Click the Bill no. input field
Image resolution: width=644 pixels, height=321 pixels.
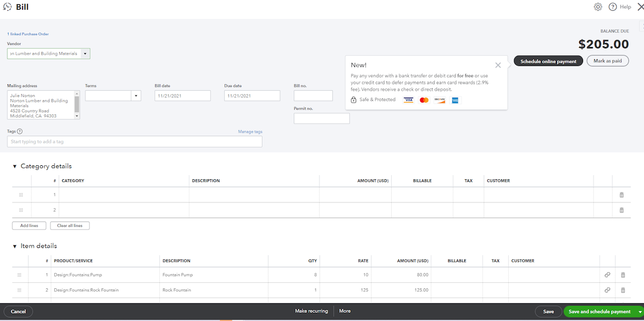313,95
